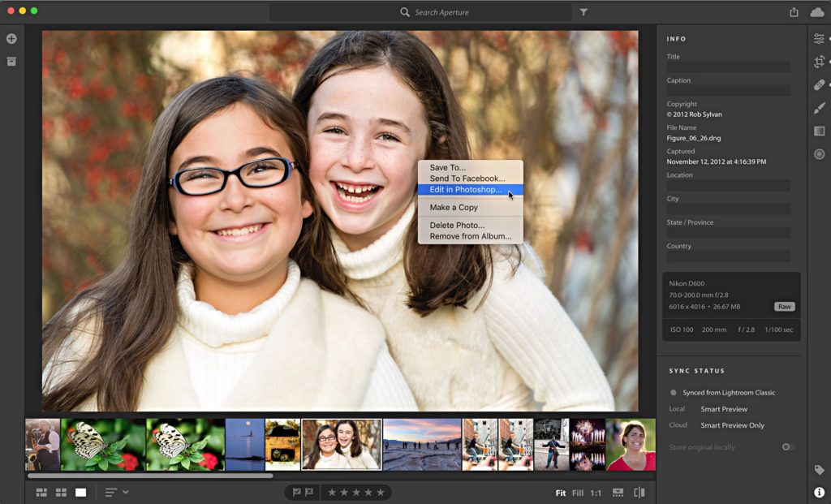Toggle show original before/after view
Viewport: 831px width, 504px height.
[639, 493]
